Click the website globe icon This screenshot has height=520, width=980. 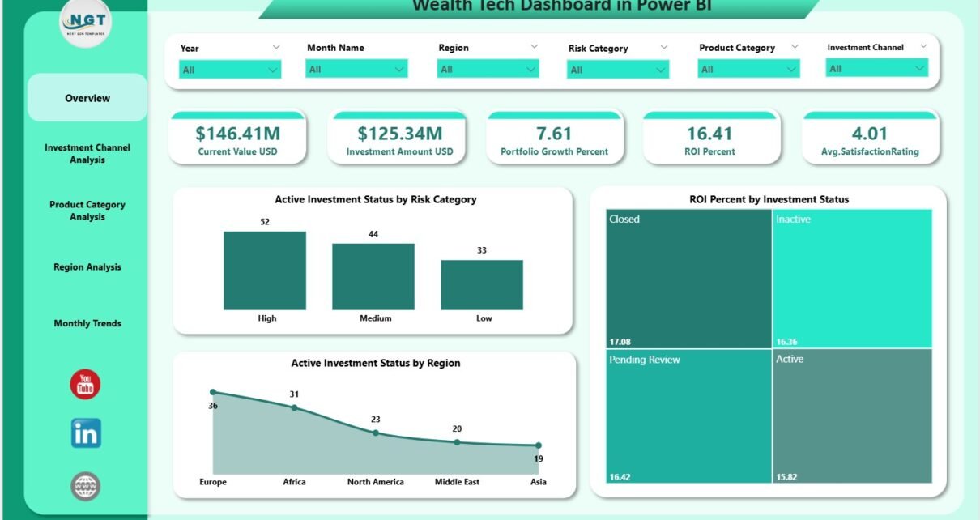[86, 486]
